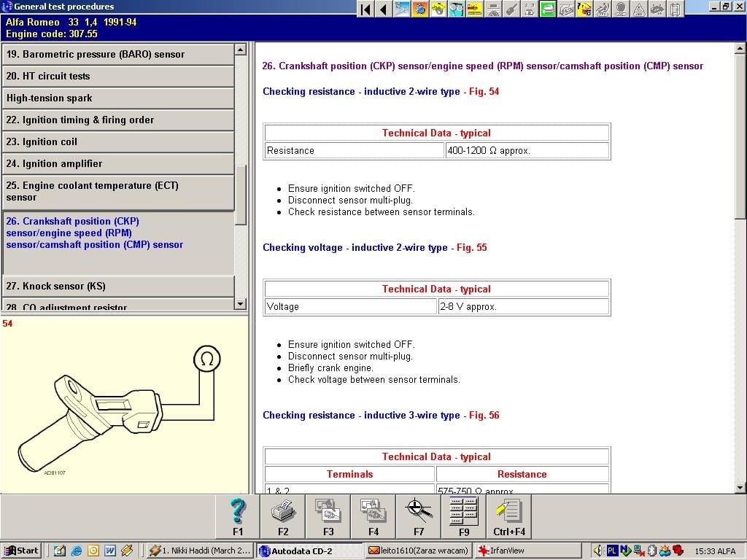The width and height of the screenshot is (747, 560).
Task: Print the page using the F2 printer
Action: [x=283, y=517]
